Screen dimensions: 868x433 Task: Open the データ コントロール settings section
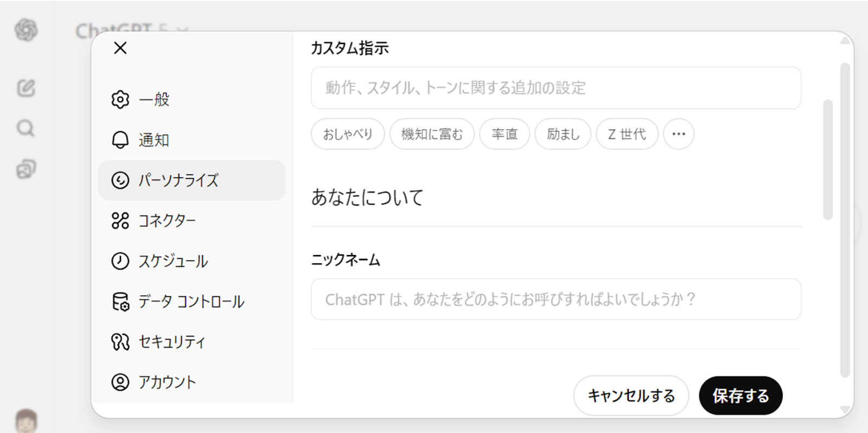(x=190, y=302)
